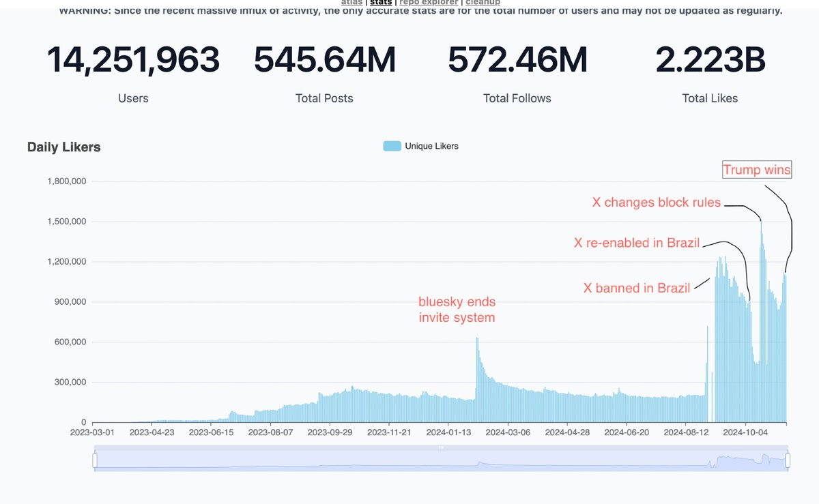Click the 600,000 y-axis label
This screenshot has height=504, width=819.
coord(70,342)
